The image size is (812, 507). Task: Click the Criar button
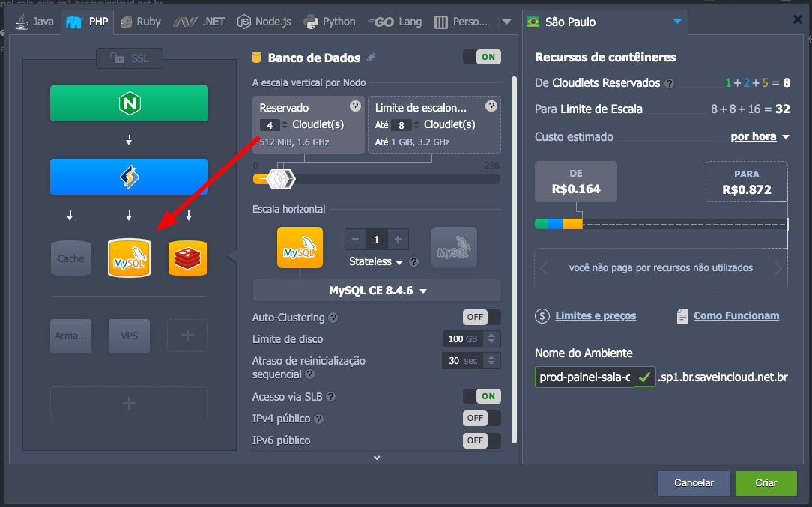click(x=766, y=483)
